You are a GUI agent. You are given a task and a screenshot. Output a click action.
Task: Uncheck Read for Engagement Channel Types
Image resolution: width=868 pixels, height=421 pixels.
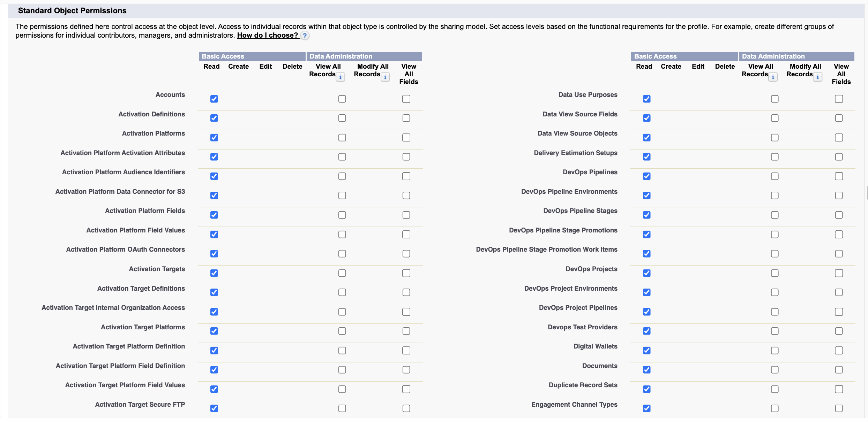coord(647,408)
